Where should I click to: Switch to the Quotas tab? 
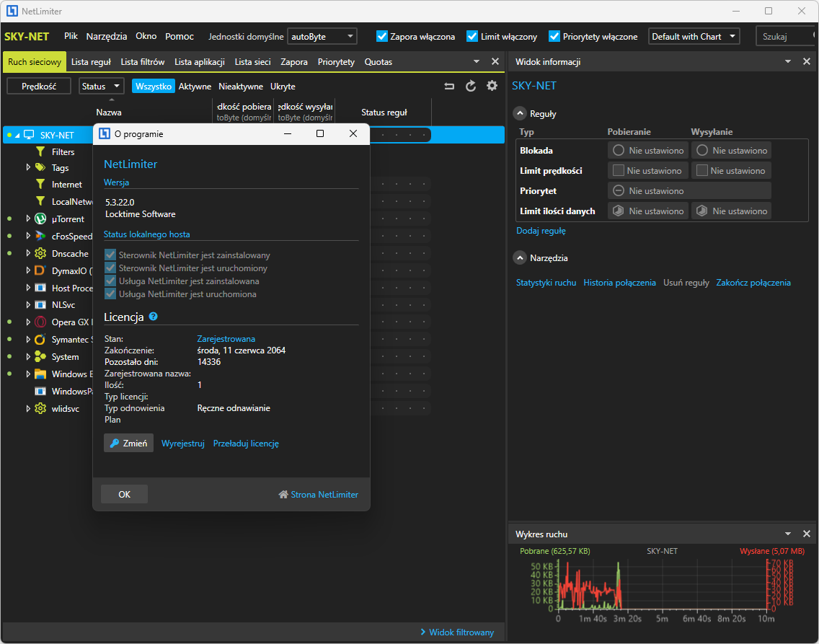click(x=378, y=61)
